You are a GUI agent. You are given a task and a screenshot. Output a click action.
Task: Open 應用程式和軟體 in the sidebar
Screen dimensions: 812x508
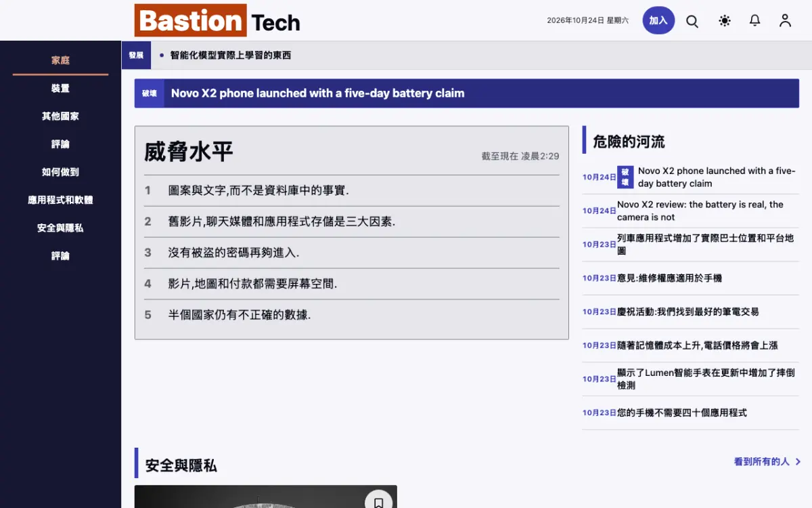tap(60, 200)
